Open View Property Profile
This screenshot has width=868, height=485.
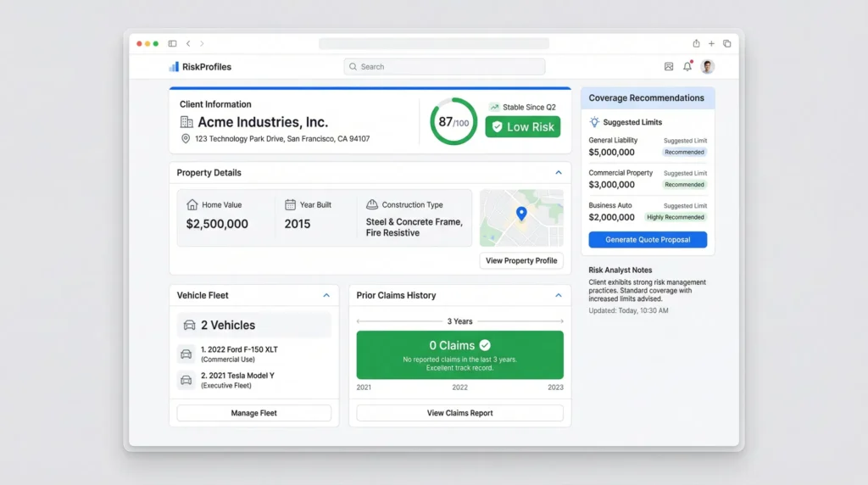[521, 260]
